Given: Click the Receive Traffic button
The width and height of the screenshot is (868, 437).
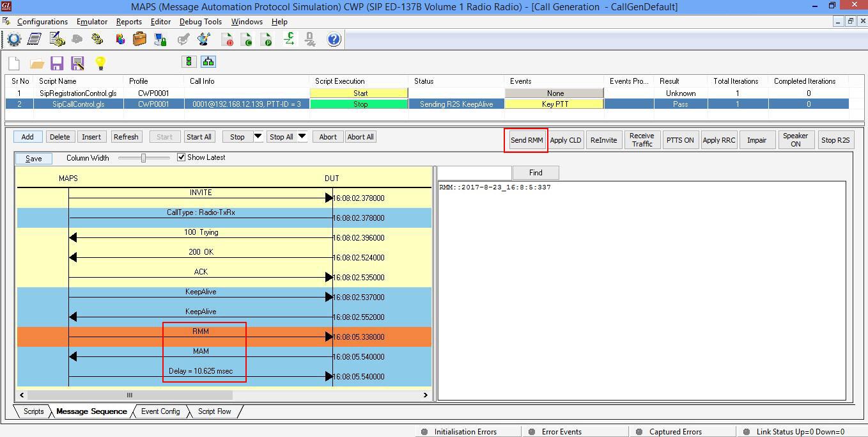Looking at the screenshot, I should pyautogui.click(x=642, y=140).
